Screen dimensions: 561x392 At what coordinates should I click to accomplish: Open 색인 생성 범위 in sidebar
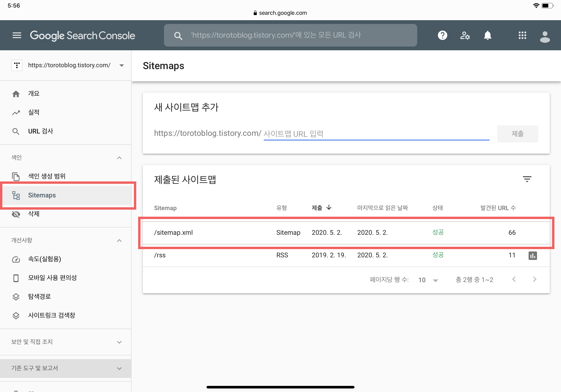(x=47, y=176)
